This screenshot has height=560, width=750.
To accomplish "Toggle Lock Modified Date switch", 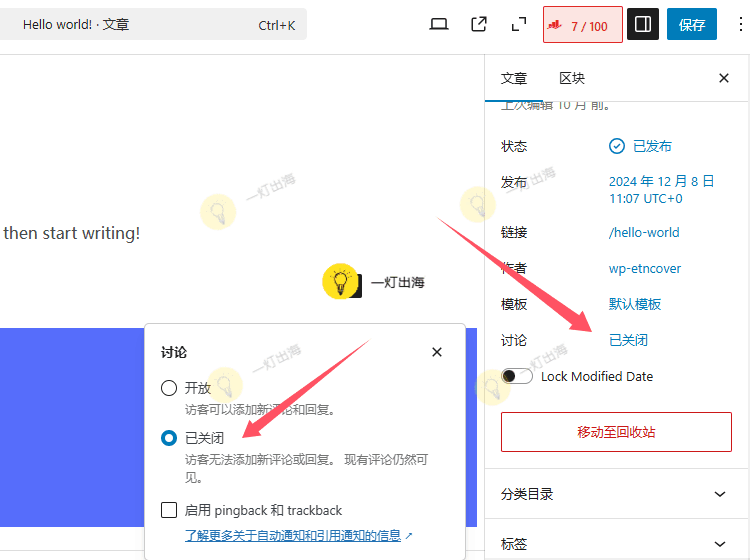I will (x=517, y=376).
